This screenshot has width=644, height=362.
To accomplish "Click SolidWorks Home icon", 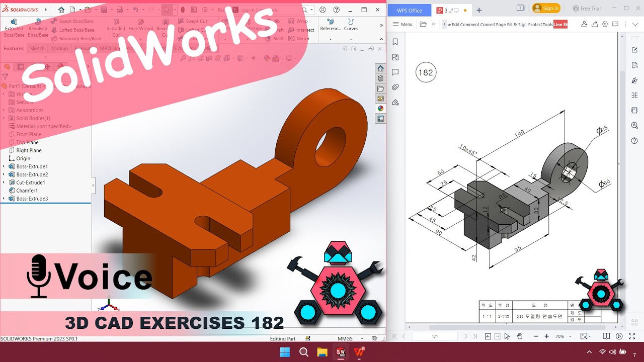I will [61, 10].
